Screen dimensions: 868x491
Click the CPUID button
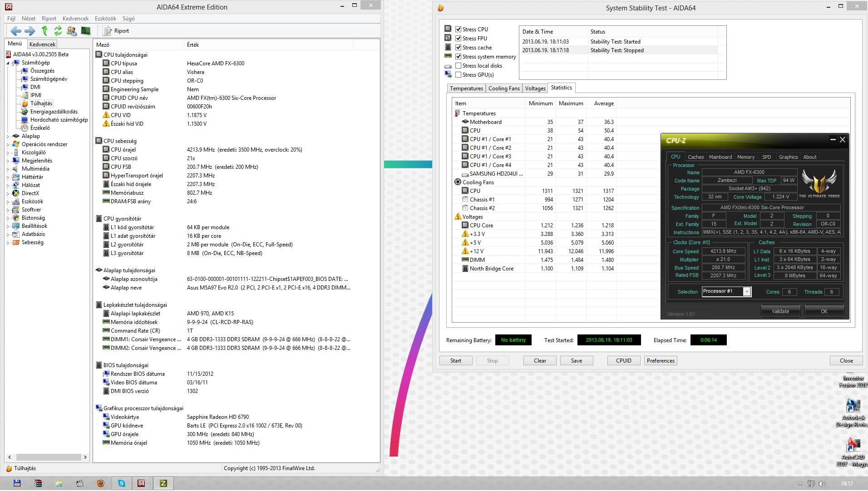coord(624,361)
